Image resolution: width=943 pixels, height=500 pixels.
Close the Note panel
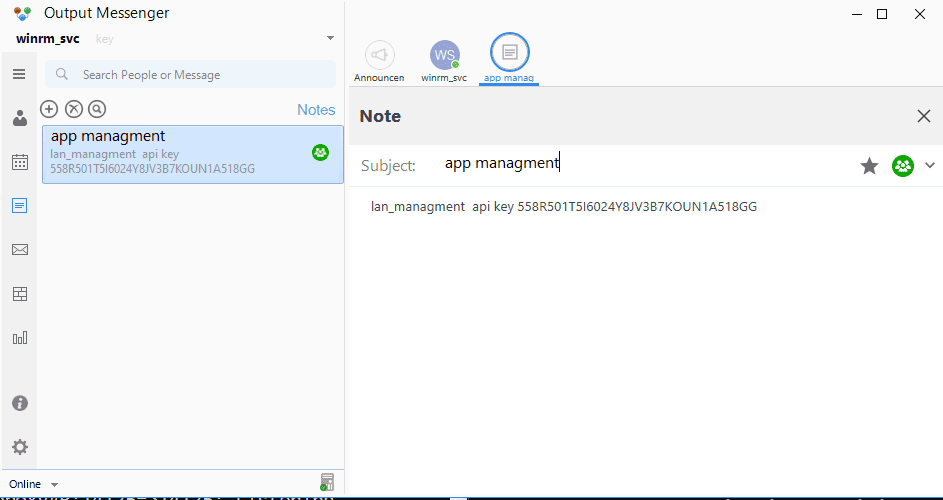924,116
